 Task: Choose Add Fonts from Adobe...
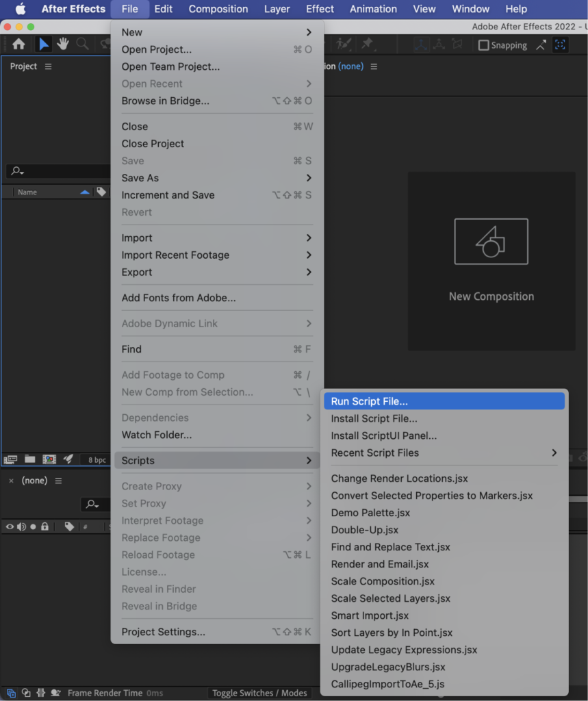tap(217, 298)
